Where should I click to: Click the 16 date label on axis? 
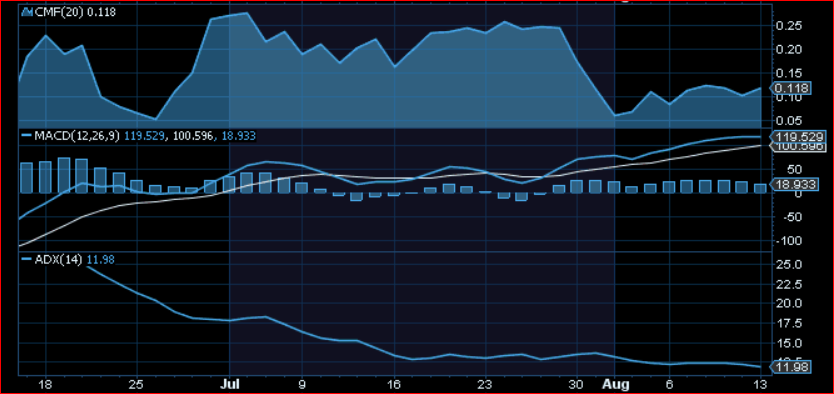click(394, 384)
